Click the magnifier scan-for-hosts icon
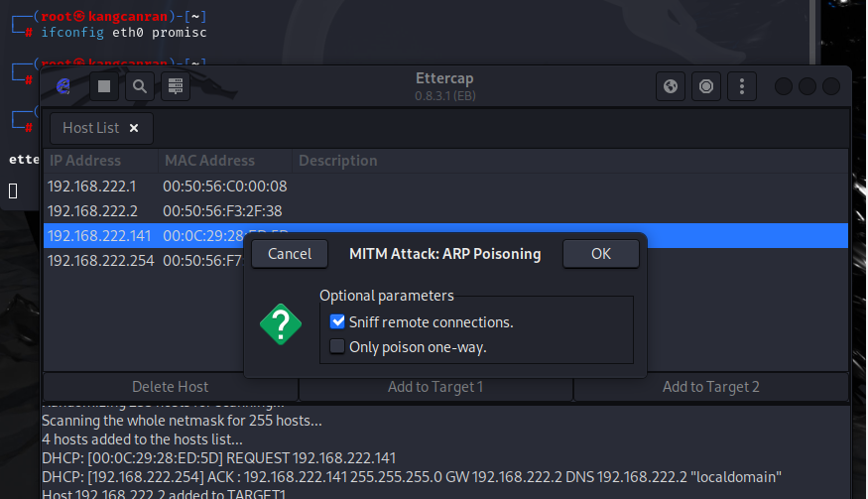868x499 pixels. pos(140,86)
